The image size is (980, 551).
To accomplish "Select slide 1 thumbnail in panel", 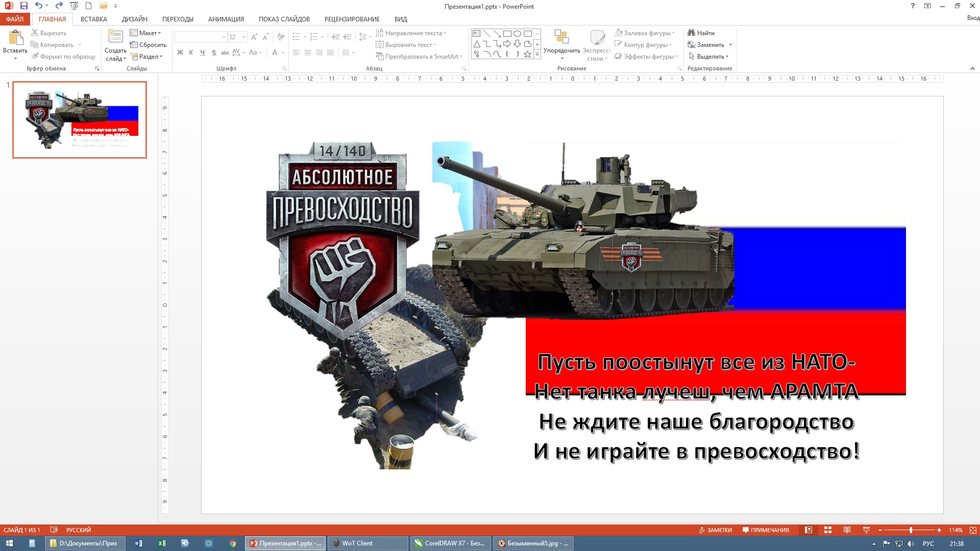I will pos(80,120).
